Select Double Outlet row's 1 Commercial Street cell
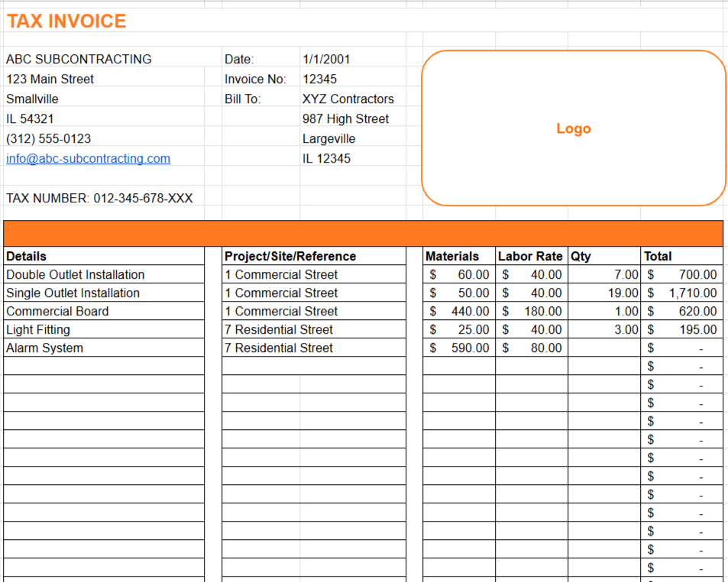The height and width of the screenshot is (582, 728). coord(314,274)
